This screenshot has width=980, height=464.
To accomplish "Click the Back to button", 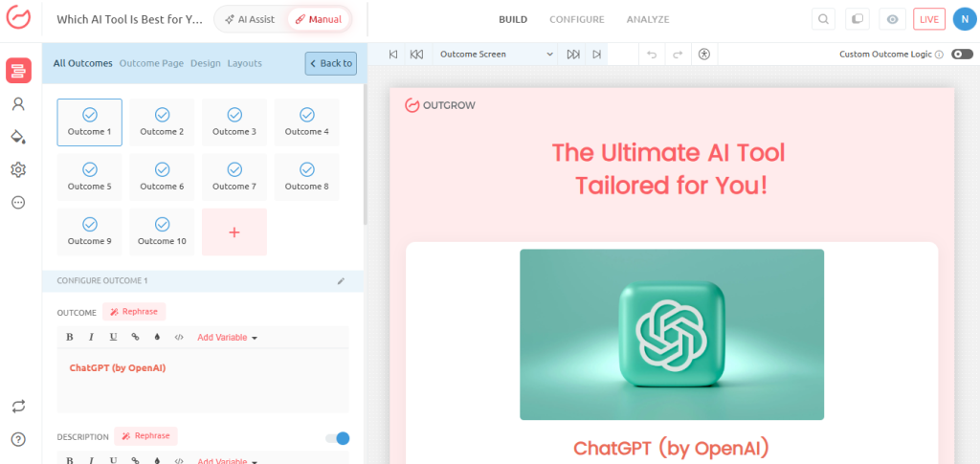I will tap(331, 63).
